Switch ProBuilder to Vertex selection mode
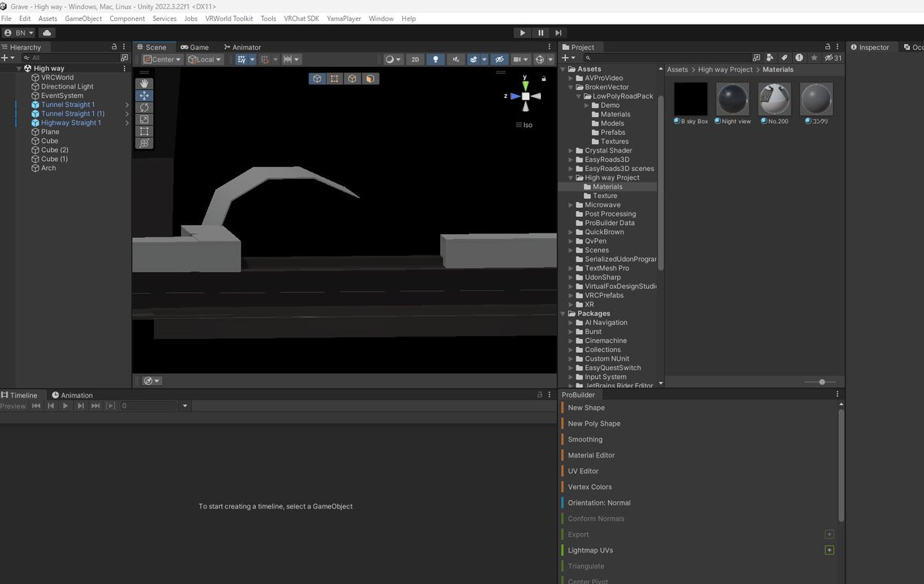 [334, 79]
